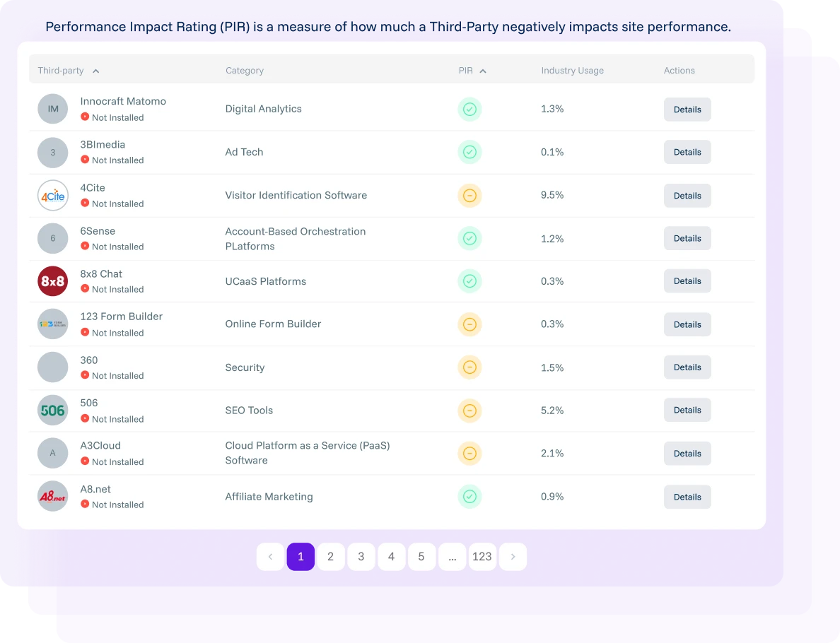Viewport: 840px width, 643px height.
Task: Click the 5.2% industry usage value
Action: (552, 410)
